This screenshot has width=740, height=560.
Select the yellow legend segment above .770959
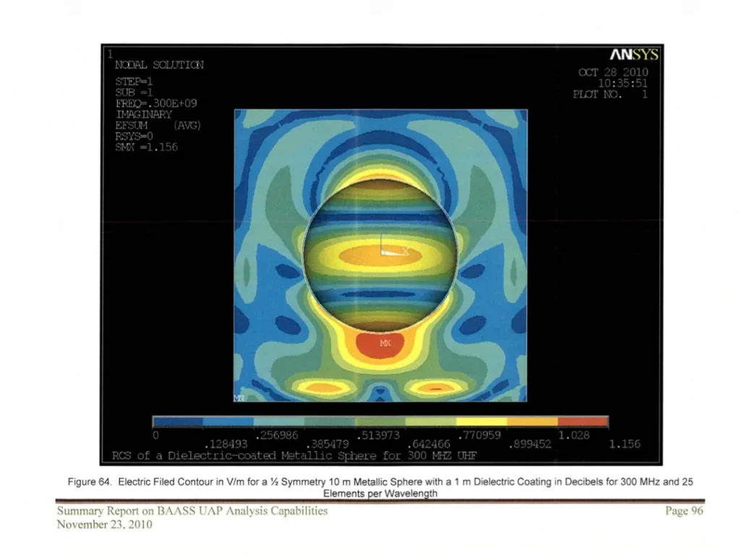(482, 421)
